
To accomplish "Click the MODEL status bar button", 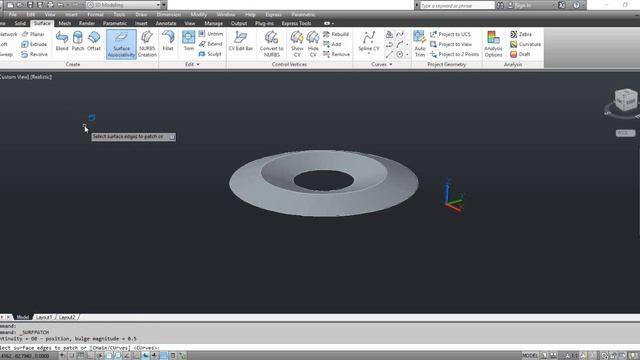I will coord(530,356).
